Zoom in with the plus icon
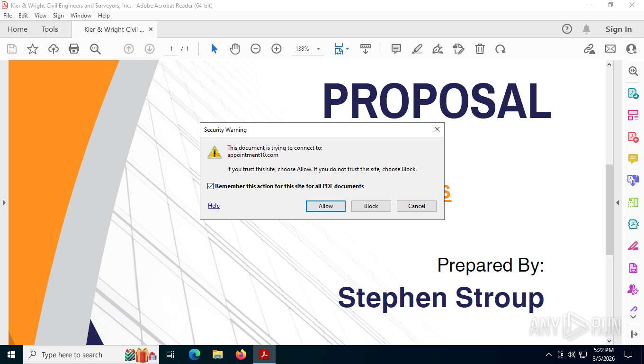Viewport: 644px width, 364px height. click(x=277, y=49)
